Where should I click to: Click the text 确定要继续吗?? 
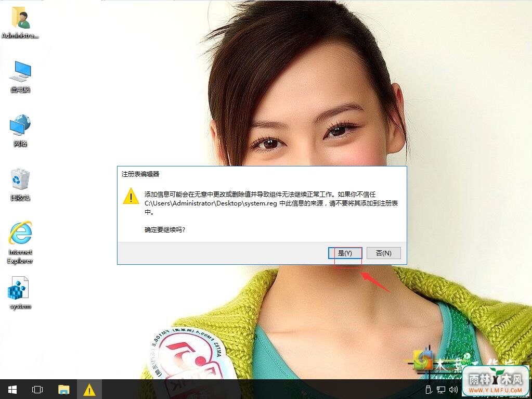tap(165, 230)
